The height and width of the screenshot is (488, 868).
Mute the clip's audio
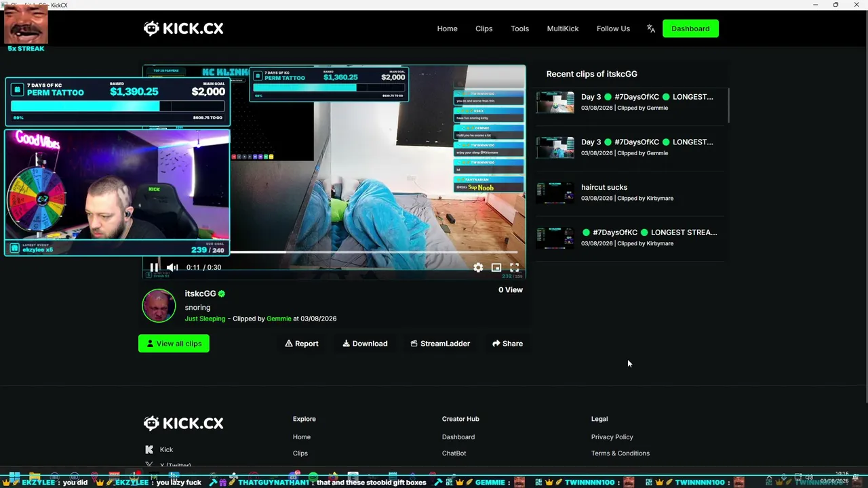(x=172, y=268)
